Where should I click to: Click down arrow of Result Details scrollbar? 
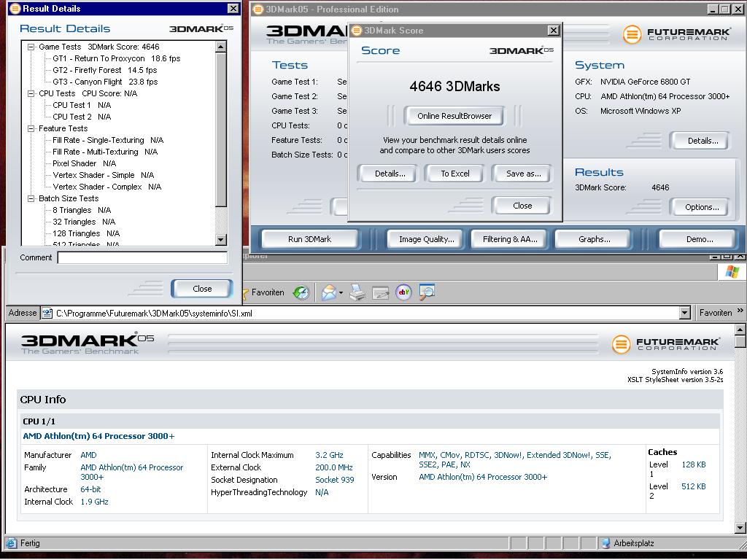tap(220, 239)
